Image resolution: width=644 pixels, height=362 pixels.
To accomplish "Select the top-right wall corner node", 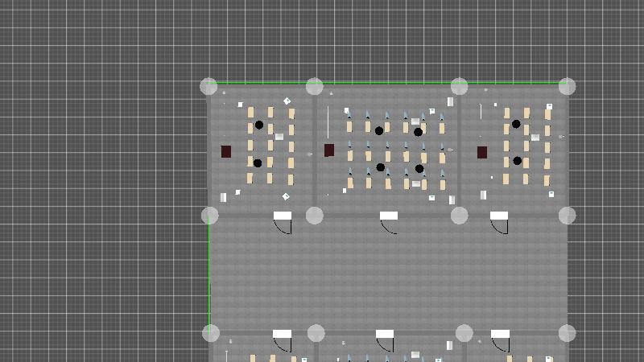I will coord(567,86).
